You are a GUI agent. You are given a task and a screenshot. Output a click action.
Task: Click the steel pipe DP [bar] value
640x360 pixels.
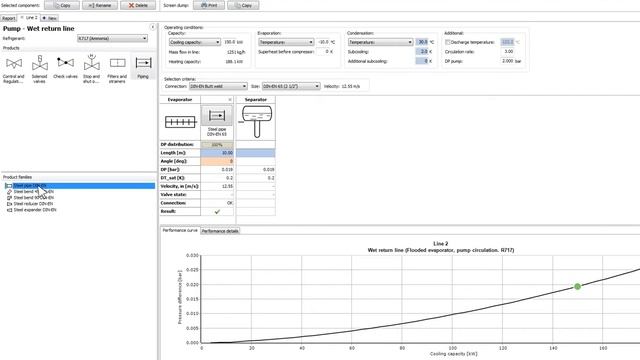(217, 170)
